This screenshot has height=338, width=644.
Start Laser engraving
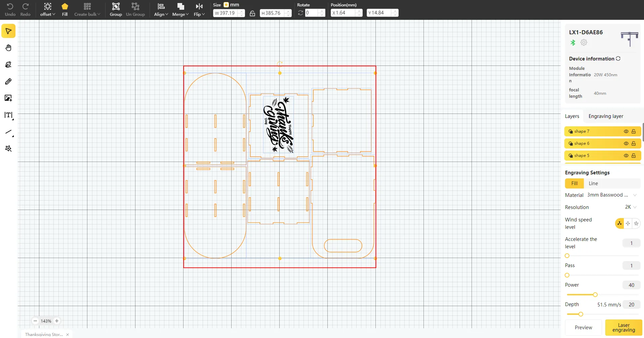click(x=624, y=328)
